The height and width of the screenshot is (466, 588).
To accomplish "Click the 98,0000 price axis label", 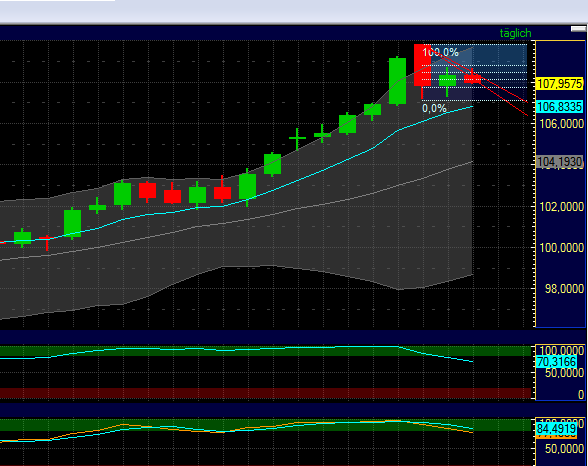I will click(564, 289).
